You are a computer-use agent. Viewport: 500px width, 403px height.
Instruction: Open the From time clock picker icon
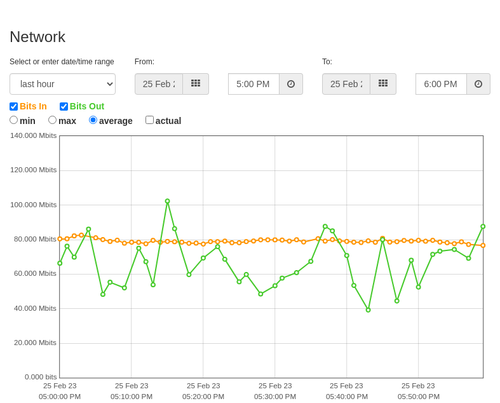291,84
